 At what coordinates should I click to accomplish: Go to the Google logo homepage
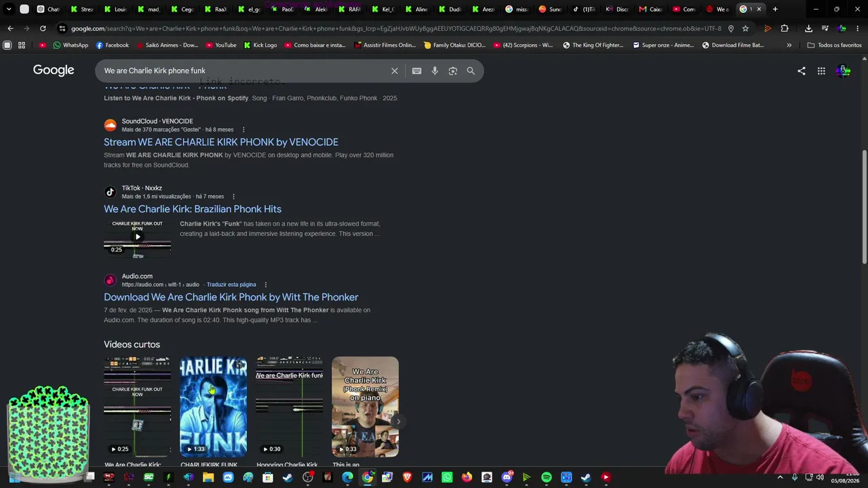tap(54, 70)
